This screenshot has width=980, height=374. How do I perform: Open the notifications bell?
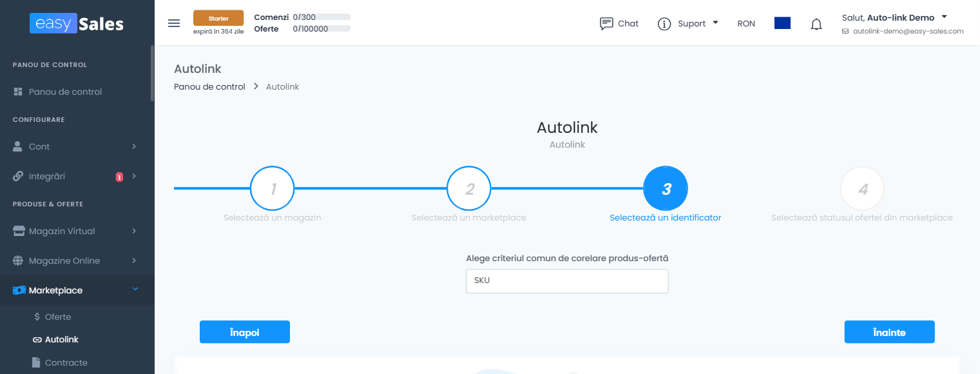pyautogui.click(x=816, y=25)
